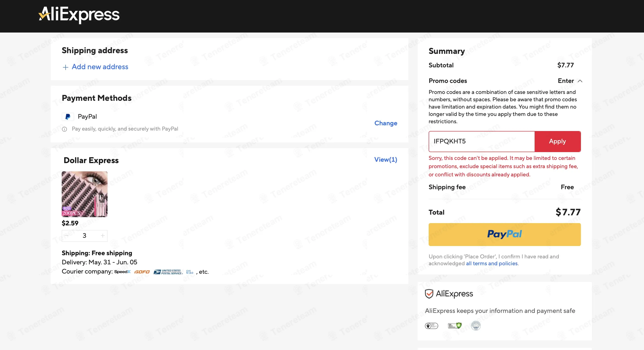644x350 pixels.
Task: Focus the promo code input field
Action: (482, 141)
